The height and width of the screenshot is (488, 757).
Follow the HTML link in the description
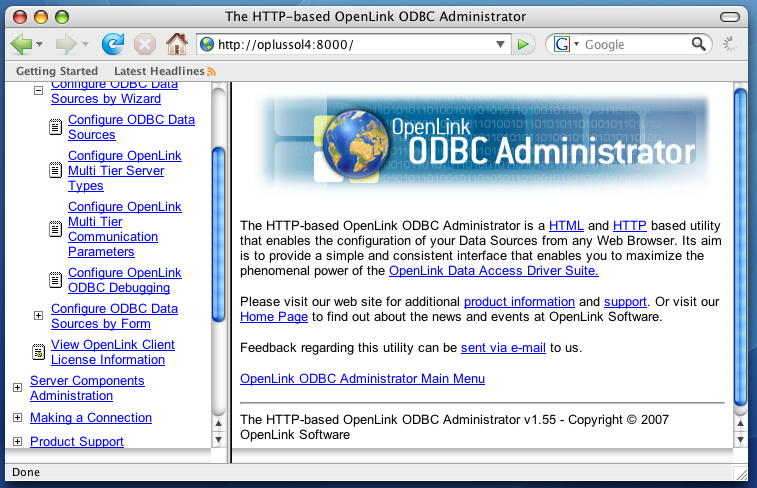coord(566,226)
